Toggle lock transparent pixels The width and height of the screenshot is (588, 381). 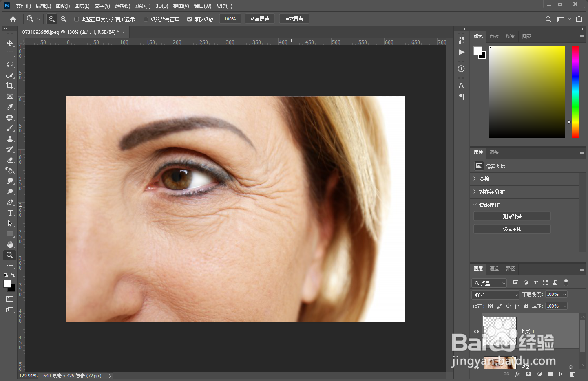coord(490,306)
